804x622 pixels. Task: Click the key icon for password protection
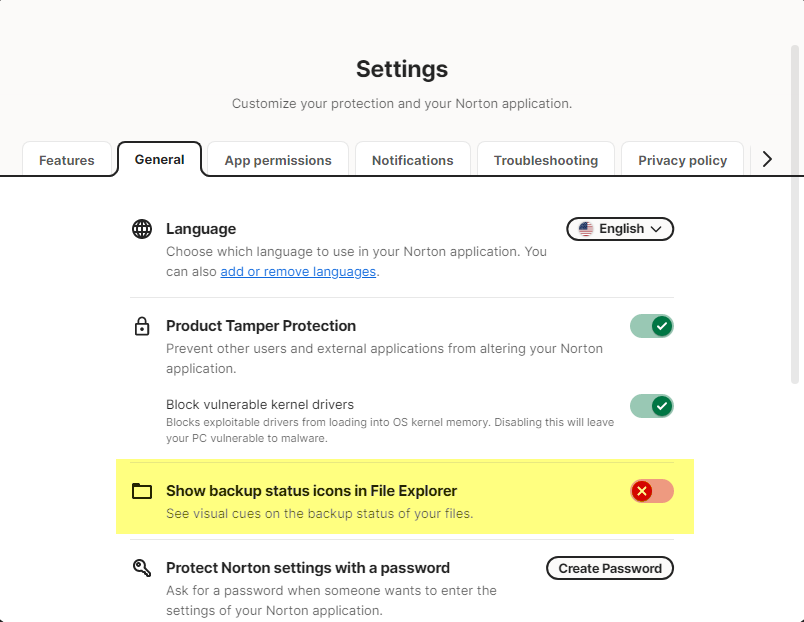[x=142, y=568]
